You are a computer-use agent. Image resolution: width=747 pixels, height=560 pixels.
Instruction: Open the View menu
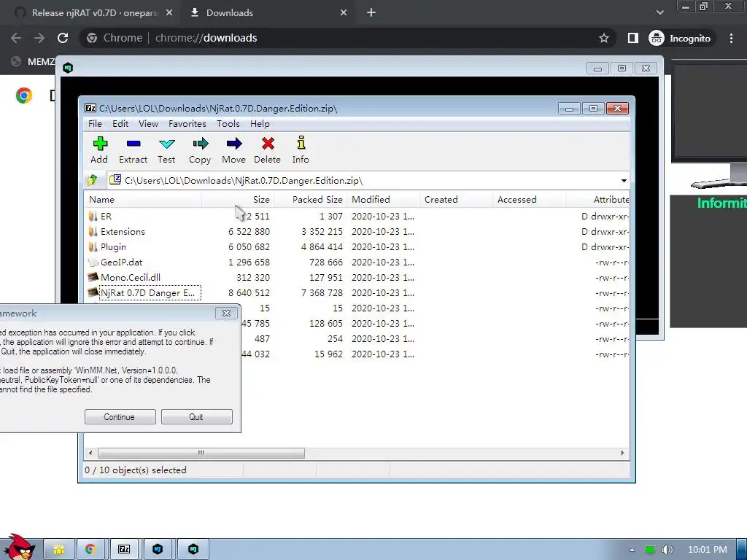[148, 124]
